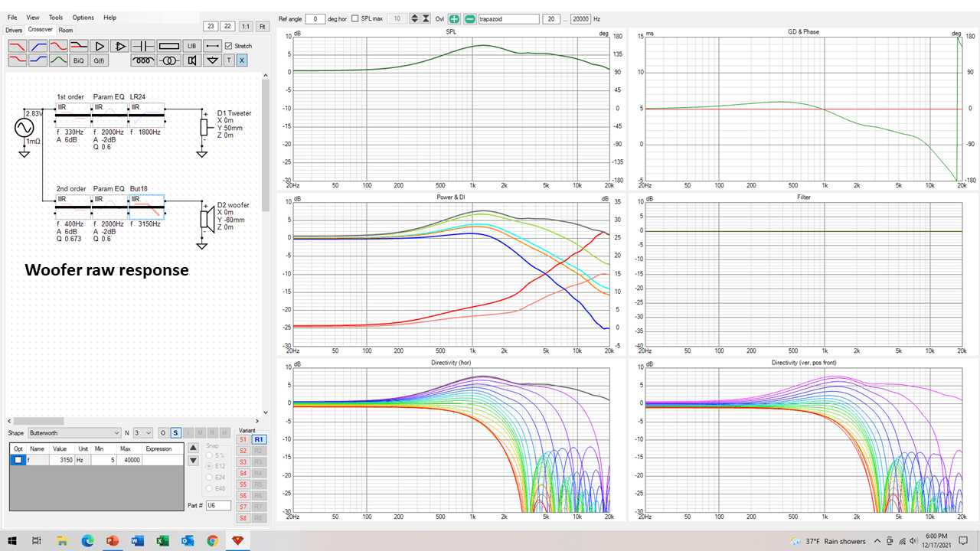This screenshot has width=980, height=551.
Task: Add red low-shelf filter block in second row
Action: tap(18, 60)
